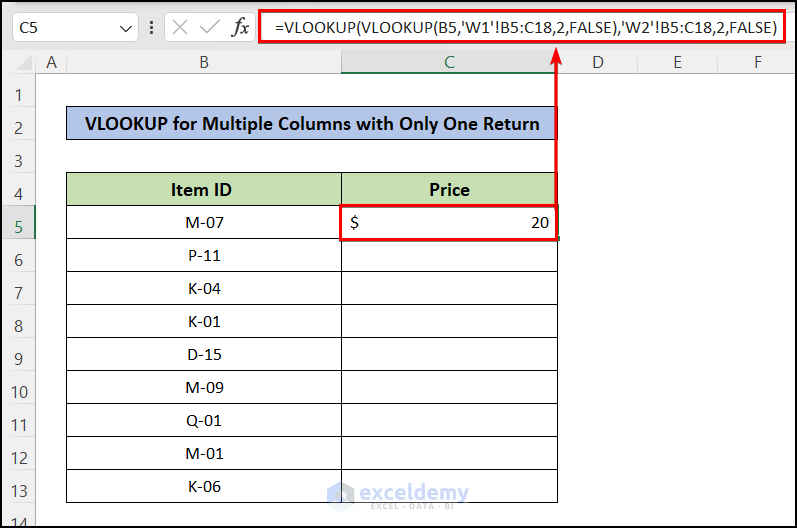Select the empty Price cell beside M-01

[x=449, y=453]
